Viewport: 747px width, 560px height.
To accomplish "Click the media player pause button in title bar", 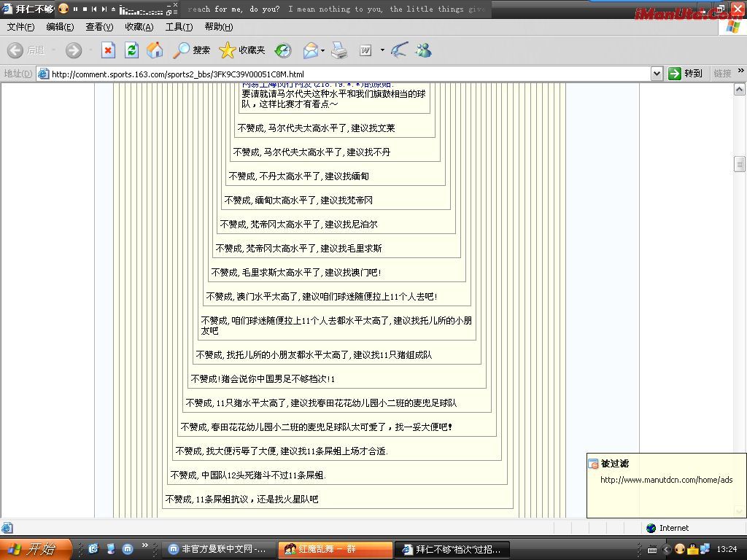I will (x=75, y=9).
